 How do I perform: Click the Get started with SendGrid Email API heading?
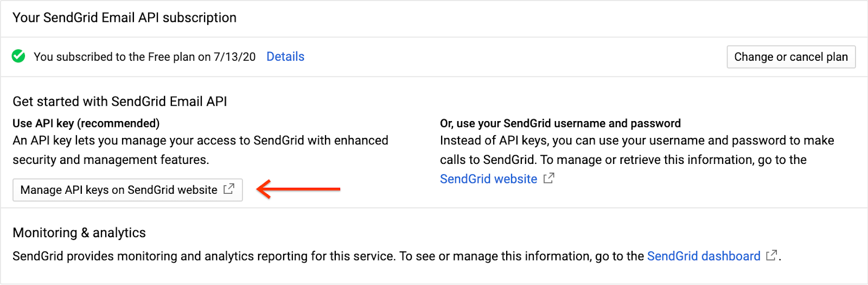tap(120, 102)
